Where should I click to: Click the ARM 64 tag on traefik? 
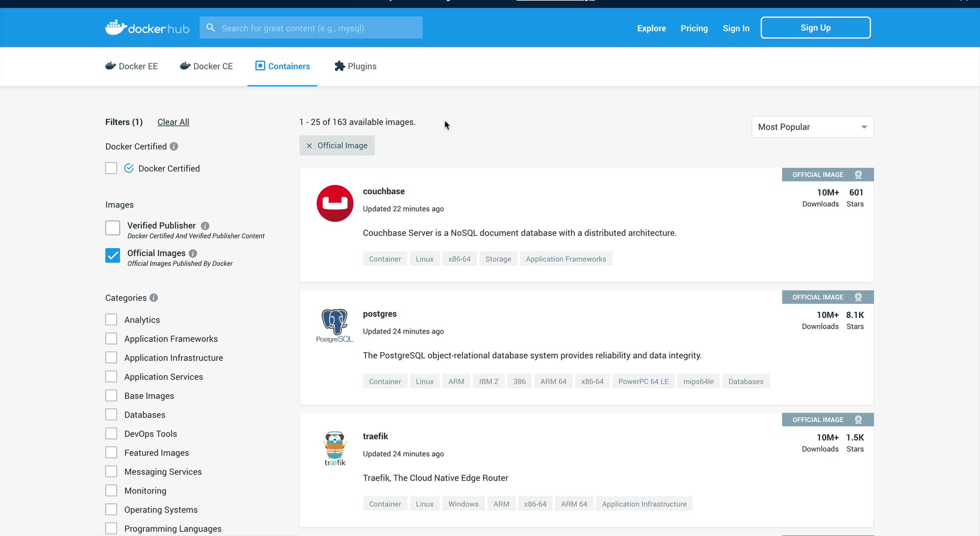coord(574,504)
